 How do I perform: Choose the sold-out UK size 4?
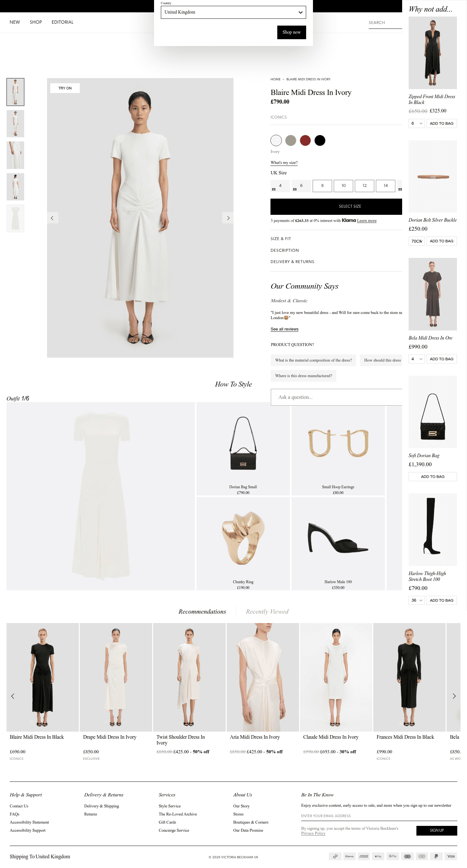(280, 186)
